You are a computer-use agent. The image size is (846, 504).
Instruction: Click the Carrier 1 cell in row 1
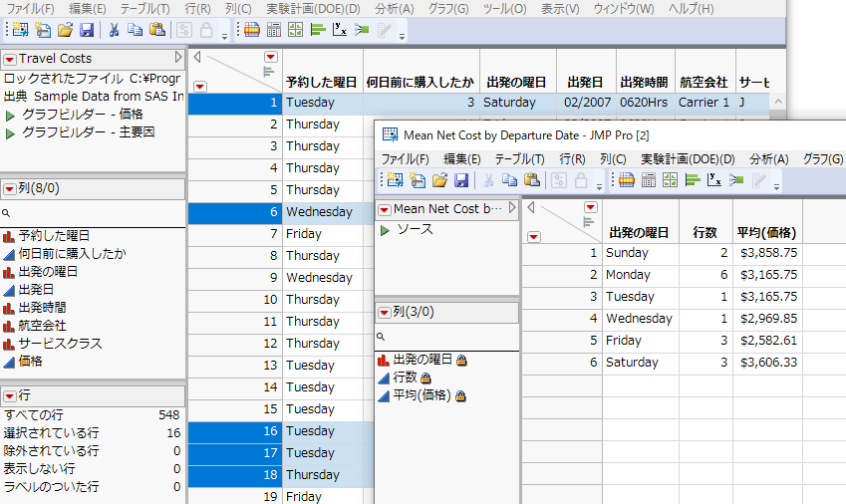pyautogui.click(x=705, y=103)
